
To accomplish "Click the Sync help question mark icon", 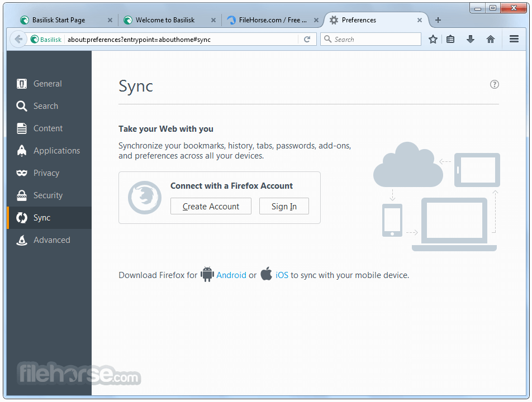I will tap(495, 84).
